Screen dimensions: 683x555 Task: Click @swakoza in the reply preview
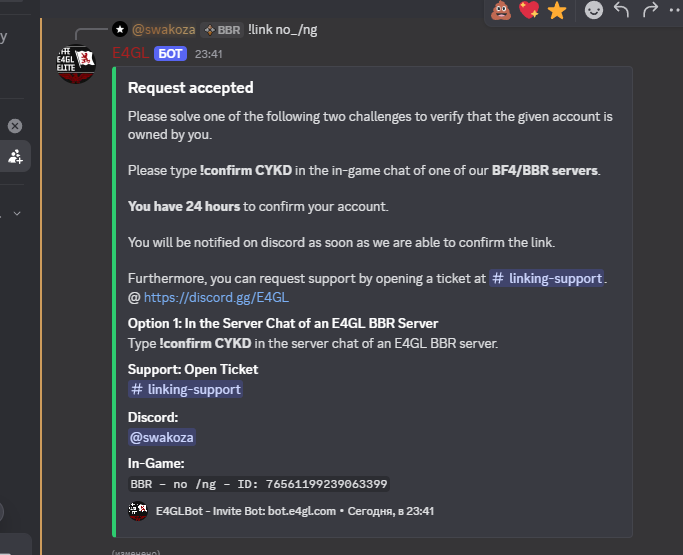[163, 30]
